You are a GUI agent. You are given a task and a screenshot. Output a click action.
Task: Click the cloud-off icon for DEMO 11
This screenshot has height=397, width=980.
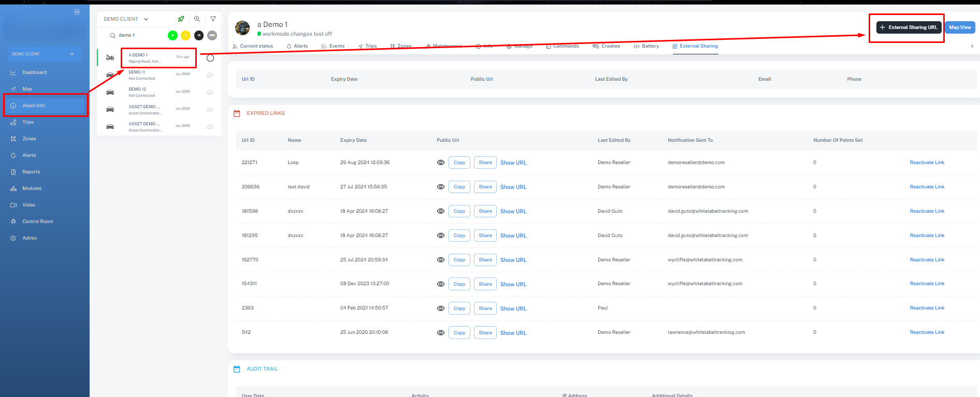pyautogui.click(x=210, y=75)
